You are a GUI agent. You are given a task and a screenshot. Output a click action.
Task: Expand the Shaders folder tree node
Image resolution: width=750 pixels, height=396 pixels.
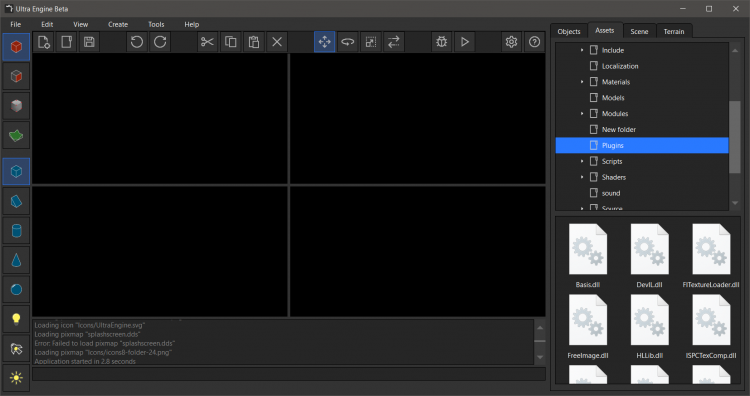coord(582,177)
